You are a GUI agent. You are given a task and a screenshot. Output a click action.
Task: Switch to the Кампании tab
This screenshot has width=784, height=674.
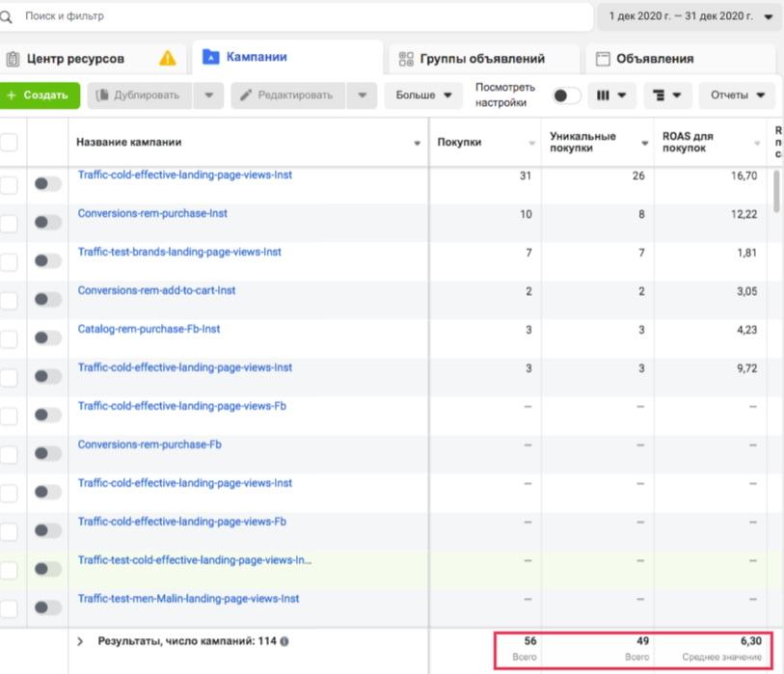pos(256,57)
